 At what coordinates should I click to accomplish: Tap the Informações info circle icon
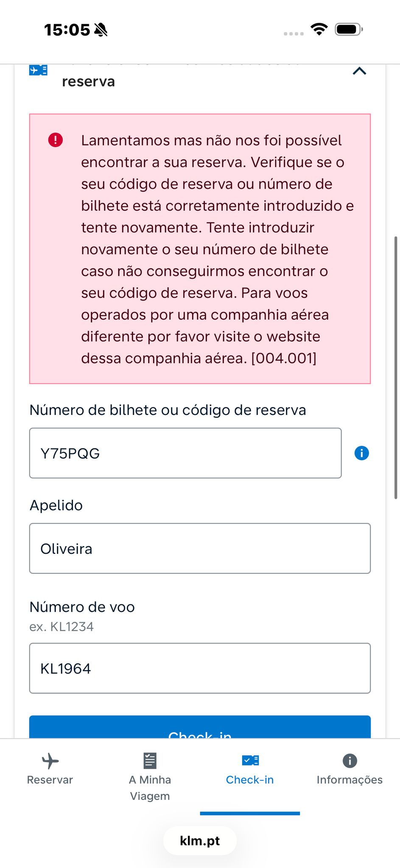tap(350, 761)
